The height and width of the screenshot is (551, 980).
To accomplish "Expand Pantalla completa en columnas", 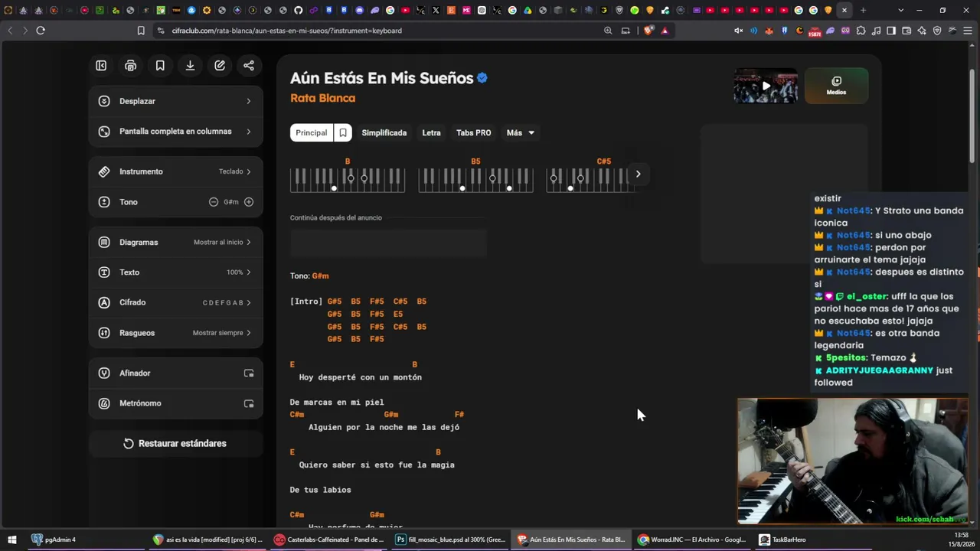I will (x=176, y=132).
